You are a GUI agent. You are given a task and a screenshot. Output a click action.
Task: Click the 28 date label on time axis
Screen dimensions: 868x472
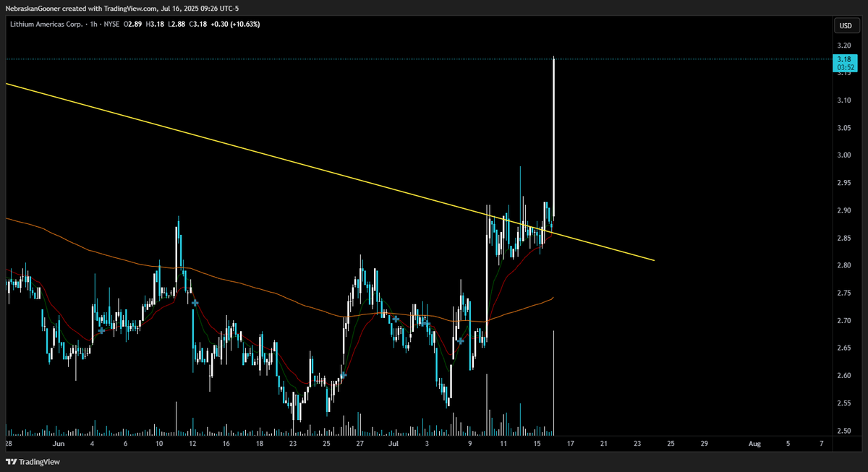(x=9, y=445)
